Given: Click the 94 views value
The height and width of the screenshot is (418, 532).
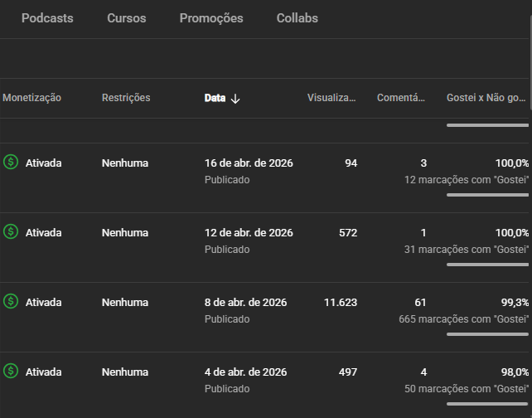Looking at the screenshot, I should (x=351, y=163).
